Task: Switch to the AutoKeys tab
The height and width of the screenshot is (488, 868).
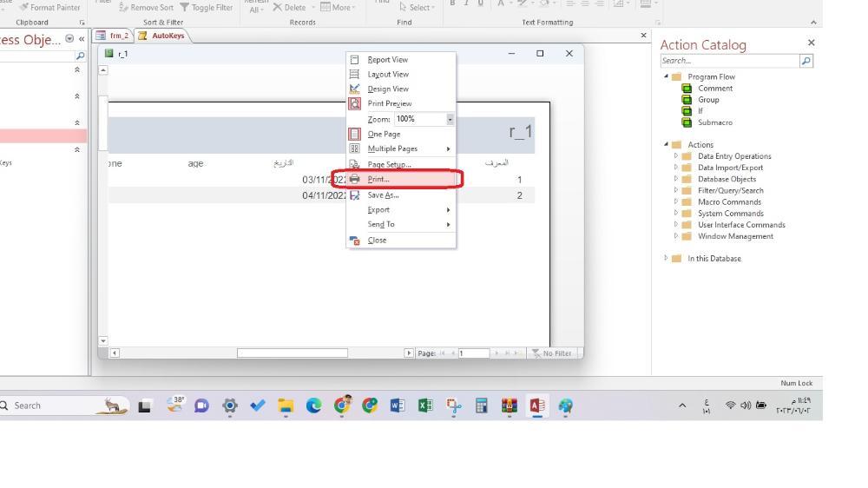Action: point(161,36)
